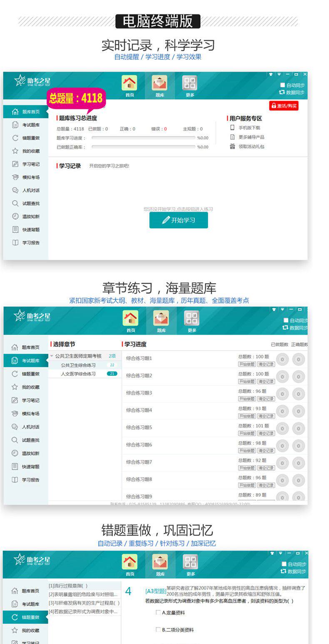The width and height of the screenshot is (329, 644).
Task: Click the red 激活/购买 button
Action: click(284, 106)
